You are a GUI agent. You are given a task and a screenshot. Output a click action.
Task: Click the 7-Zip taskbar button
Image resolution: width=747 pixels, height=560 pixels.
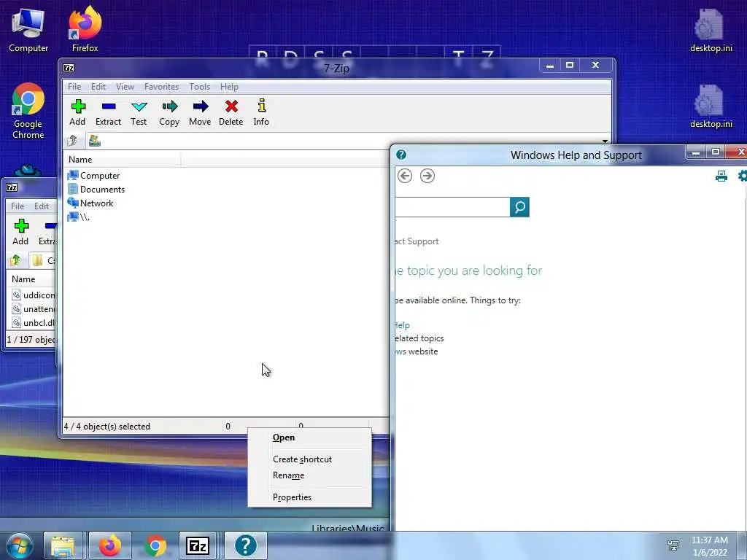click(x=198, y=545)
